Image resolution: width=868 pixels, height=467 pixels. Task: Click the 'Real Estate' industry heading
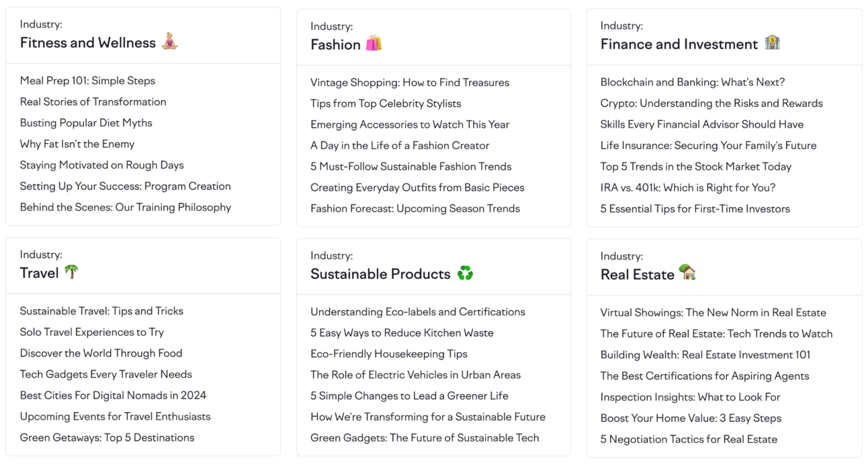pyautogui.click(x=637, y=274)
